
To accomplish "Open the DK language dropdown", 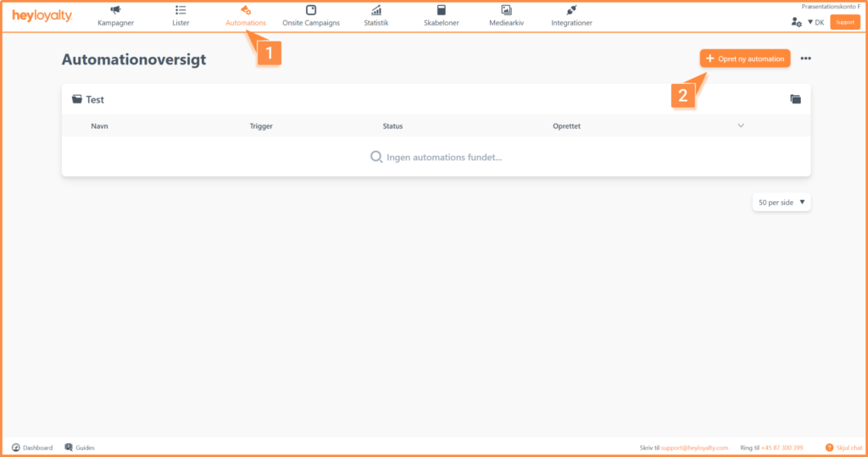I will pyautogui.click(x=815, y=22).
